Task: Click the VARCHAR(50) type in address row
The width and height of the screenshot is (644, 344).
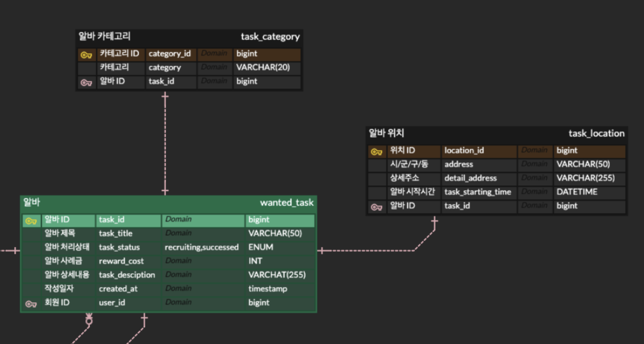Action: click(x=589, y=165)
